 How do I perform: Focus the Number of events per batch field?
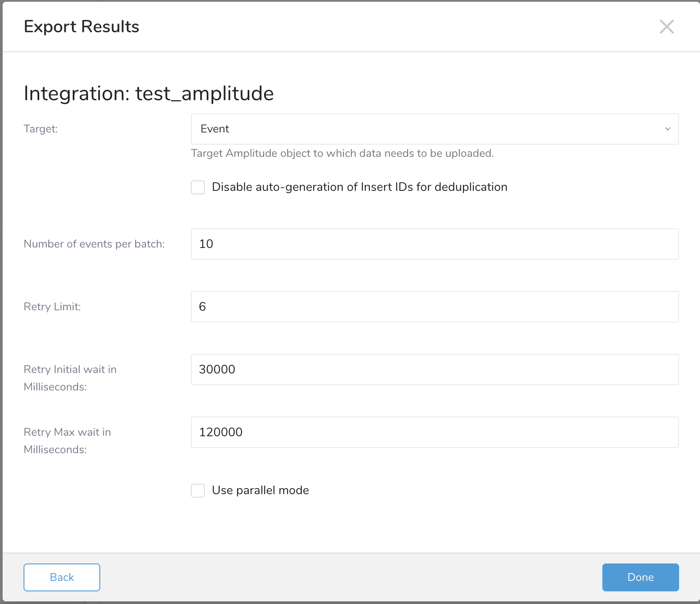[x=434, y=244]
